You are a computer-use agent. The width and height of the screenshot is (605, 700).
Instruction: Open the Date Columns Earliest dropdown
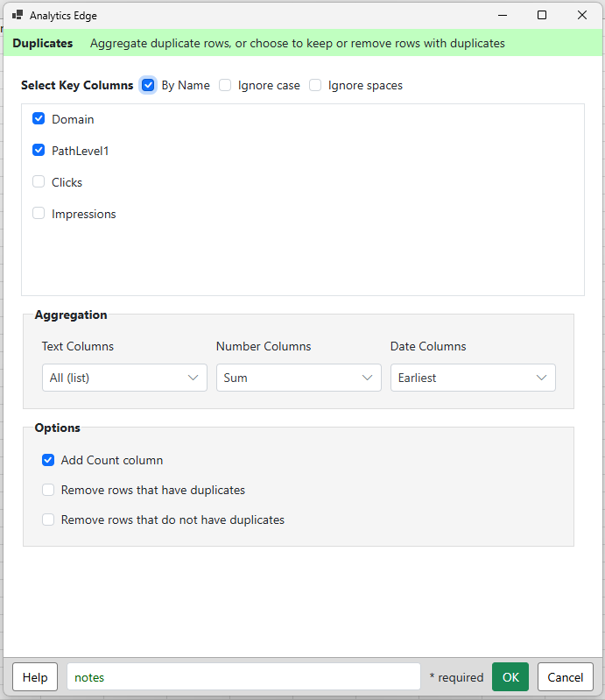(473, 378)
